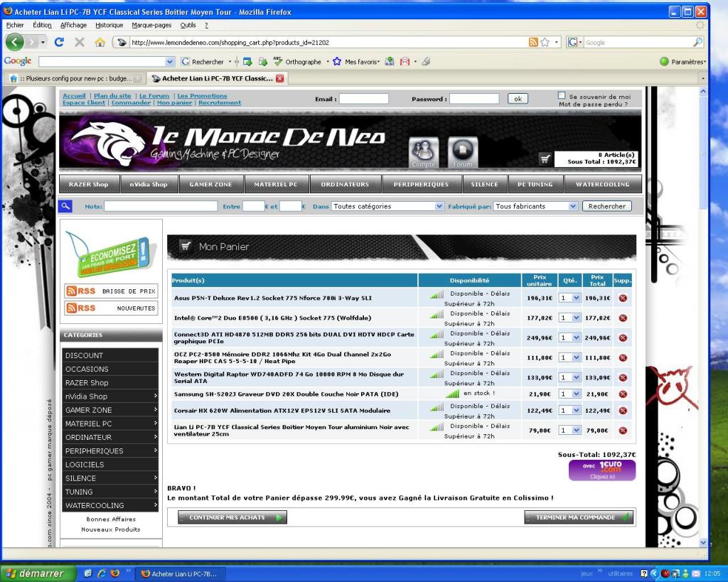Viewport: 728px width, 582px height.
Task: Open RSS Nouveautés feed
Action: pos(111,308)
